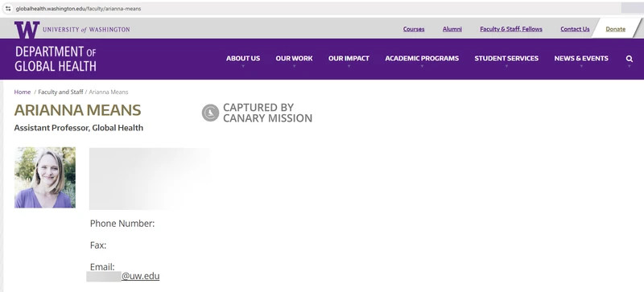Expand the Our Work dropdown menu
644x292 pixels.
point(294,58)
